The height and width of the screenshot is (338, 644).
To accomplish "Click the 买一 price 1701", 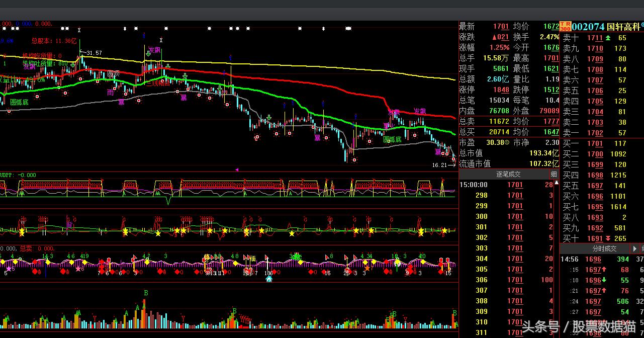I will (595, 143).
